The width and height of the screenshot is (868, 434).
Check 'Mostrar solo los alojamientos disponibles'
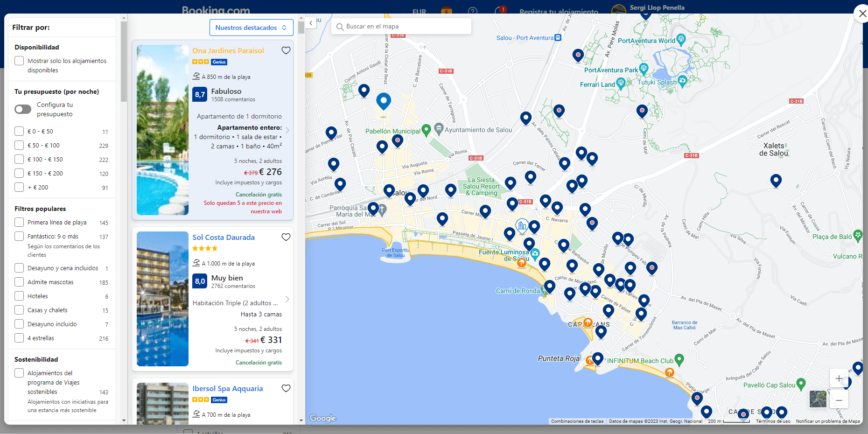point(19,61)
